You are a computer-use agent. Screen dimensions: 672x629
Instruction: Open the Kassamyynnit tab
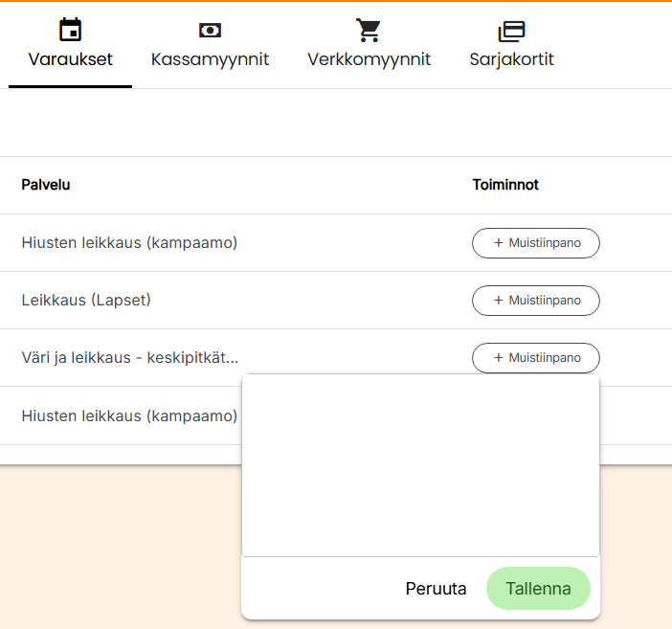(x=210, y=59)
